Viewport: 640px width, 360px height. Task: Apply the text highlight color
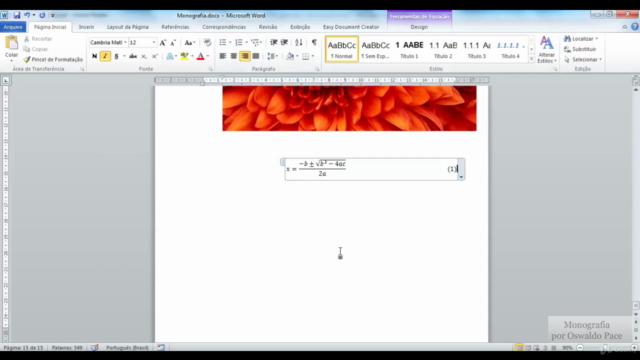point(184,56)
